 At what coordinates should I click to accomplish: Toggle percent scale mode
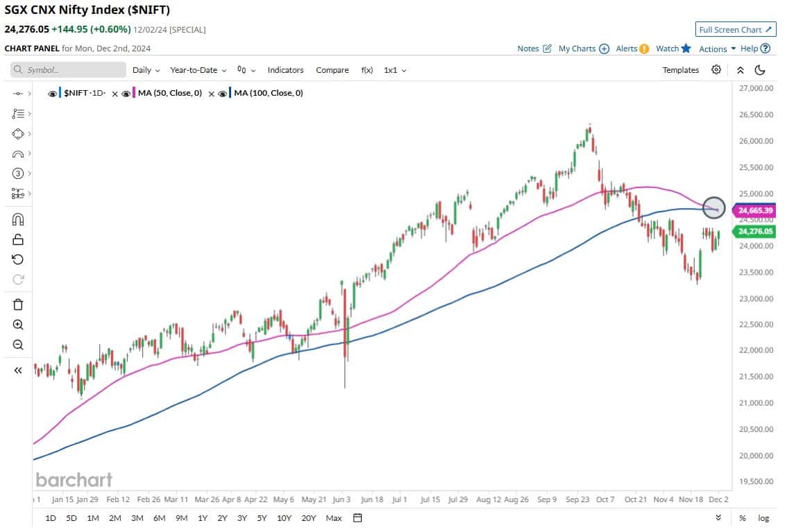[743, 518]
